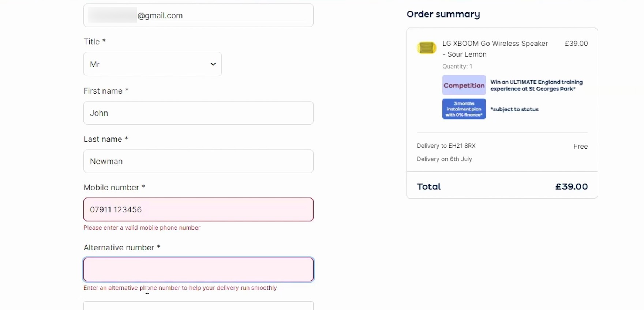The width and height of the screenshot is (644, 310).
Task: Click the invalid mobile phone number error message
Action: click(142, 228)
